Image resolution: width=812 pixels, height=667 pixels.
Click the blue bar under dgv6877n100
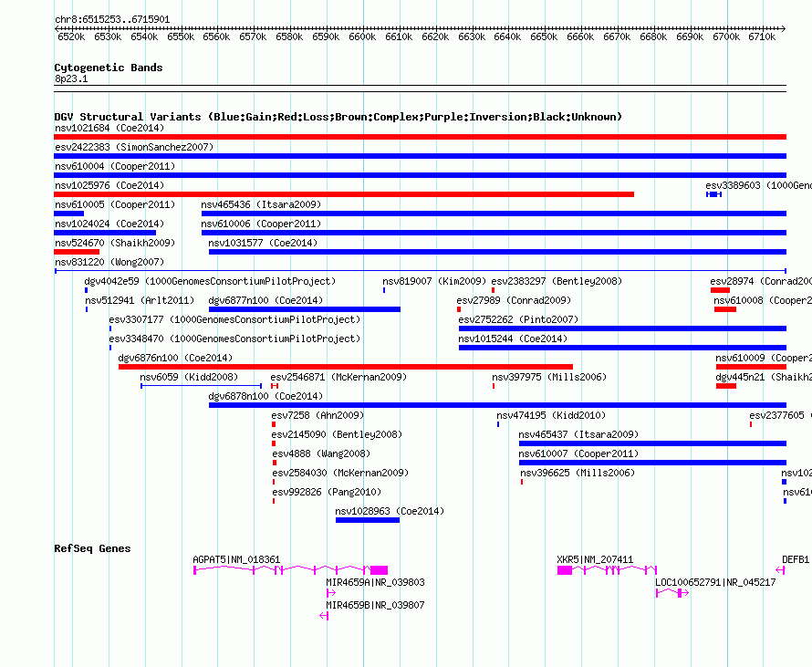coord(305,309)
